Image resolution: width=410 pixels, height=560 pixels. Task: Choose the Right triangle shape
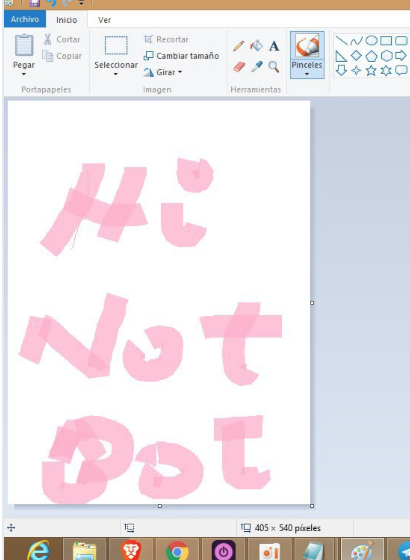(341, 56)
